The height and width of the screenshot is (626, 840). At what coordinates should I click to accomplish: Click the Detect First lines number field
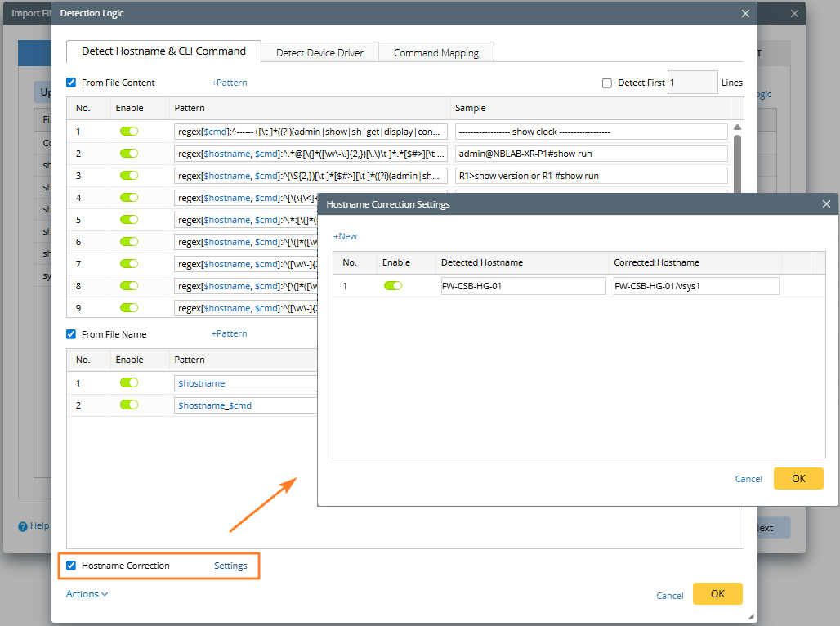coord(692,83)
